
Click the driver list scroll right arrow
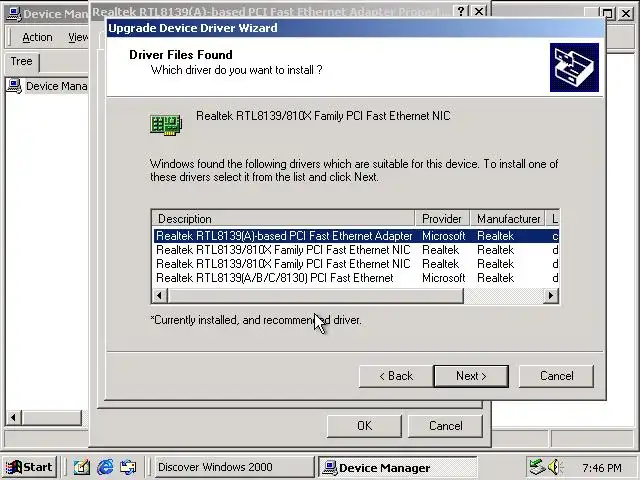point(551,296)
